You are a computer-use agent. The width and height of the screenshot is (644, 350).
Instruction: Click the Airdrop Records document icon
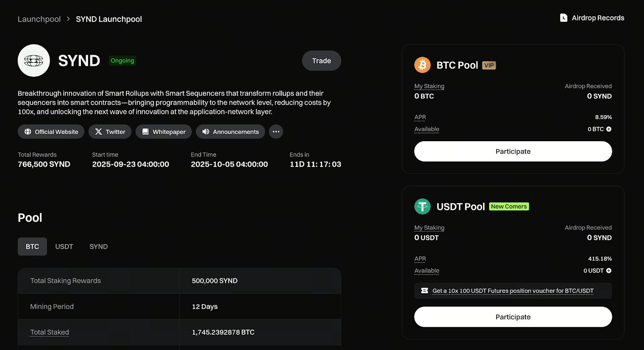[x=563, y=18]
